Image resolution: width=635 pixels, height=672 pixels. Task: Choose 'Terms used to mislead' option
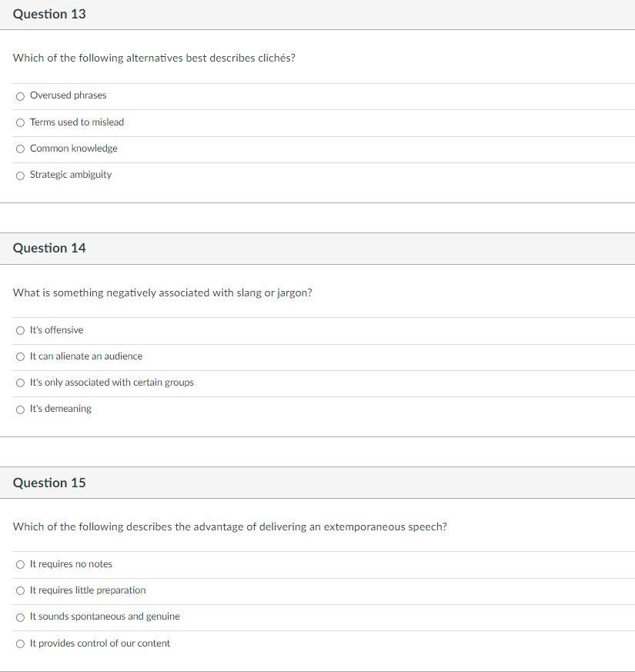tap(20, 122)
